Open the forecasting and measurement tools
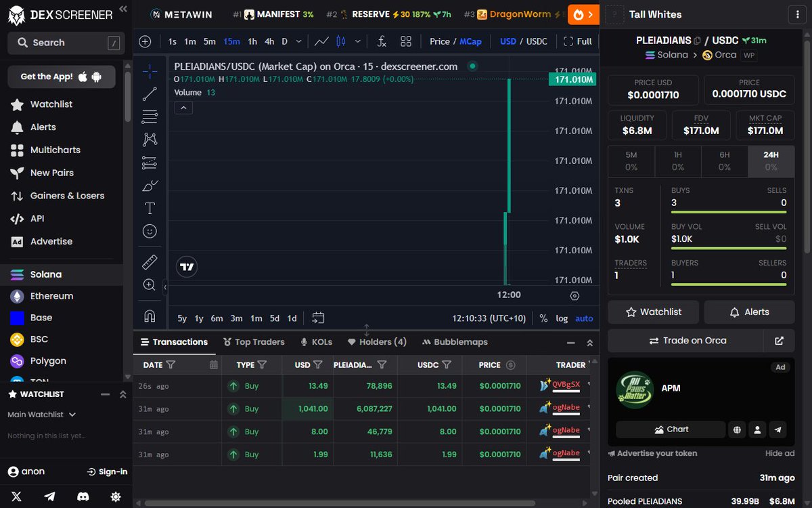 click(x=150, y=163)
